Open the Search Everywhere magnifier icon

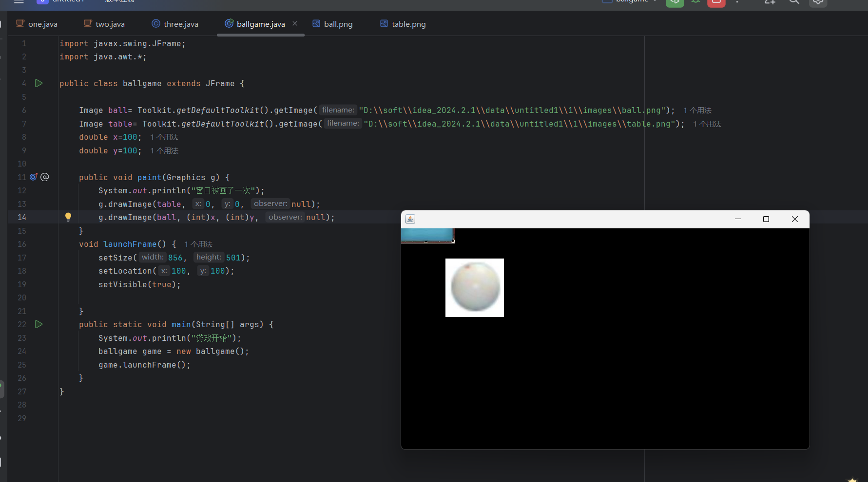[794, 2]
